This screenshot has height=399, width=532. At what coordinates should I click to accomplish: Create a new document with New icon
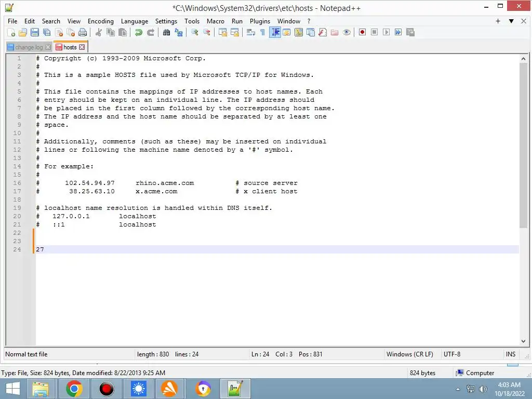pos(11,32)
